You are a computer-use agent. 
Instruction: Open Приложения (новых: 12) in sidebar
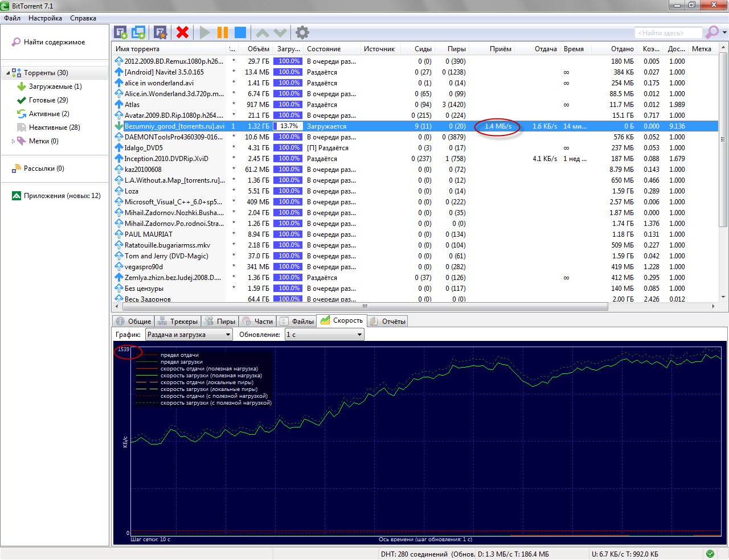click(62, 196)
